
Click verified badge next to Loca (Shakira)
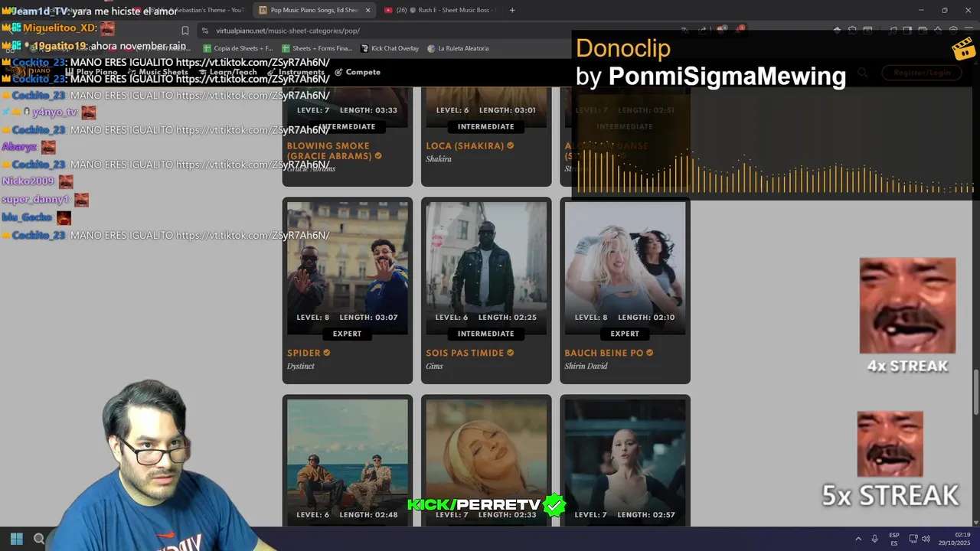[511, 145]
